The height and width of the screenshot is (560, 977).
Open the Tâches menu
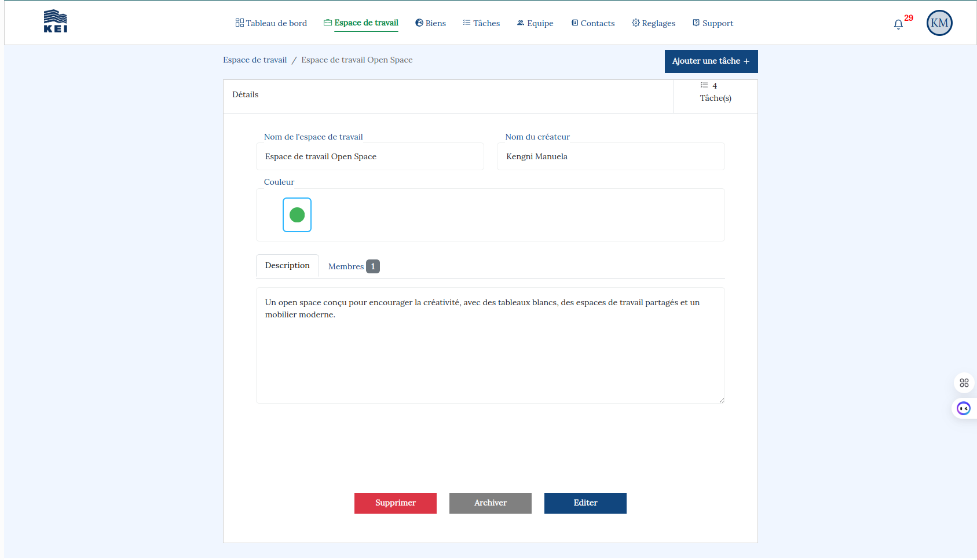point(481,23)
